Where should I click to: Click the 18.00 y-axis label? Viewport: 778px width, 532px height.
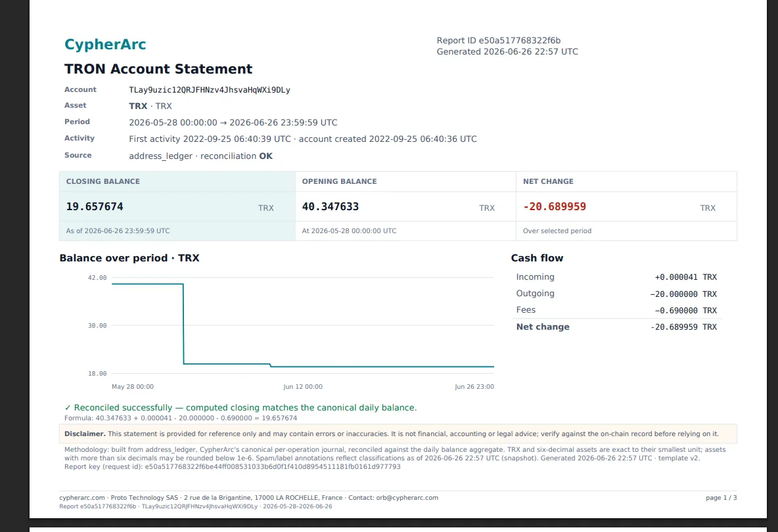[97, 374]
